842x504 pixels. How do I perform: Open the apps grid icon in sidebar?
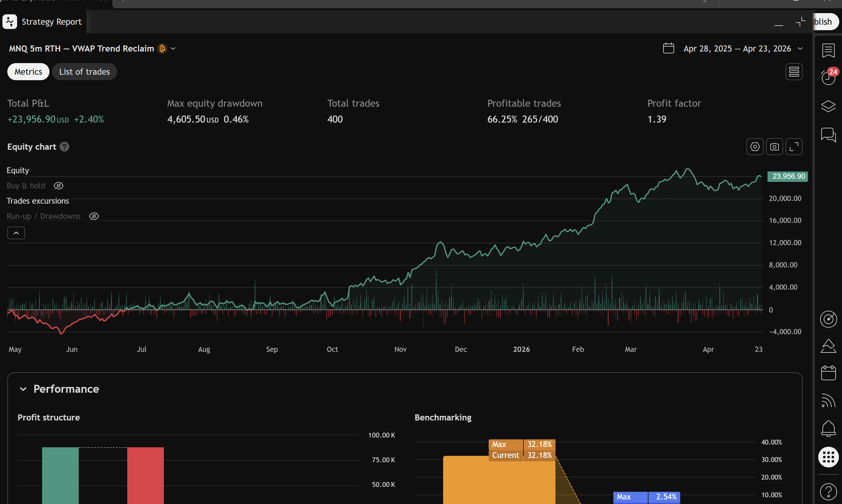click(828, 457)
